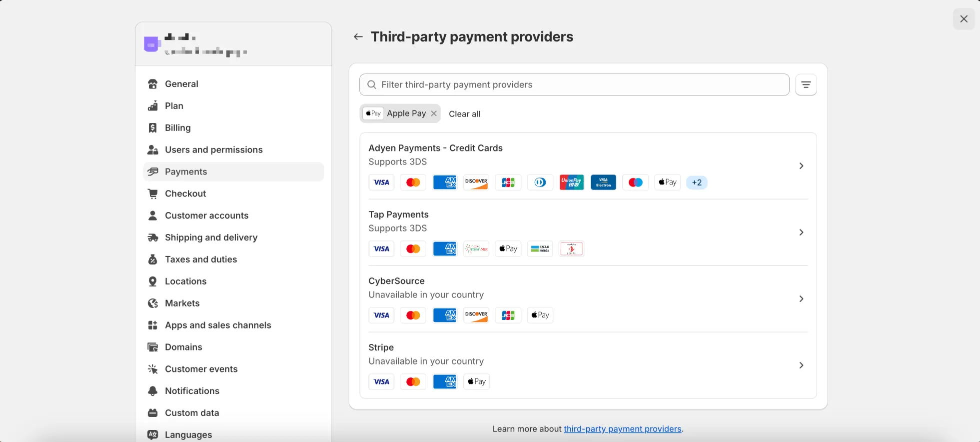Select Payments in the settings sidebar

point(233,171)
